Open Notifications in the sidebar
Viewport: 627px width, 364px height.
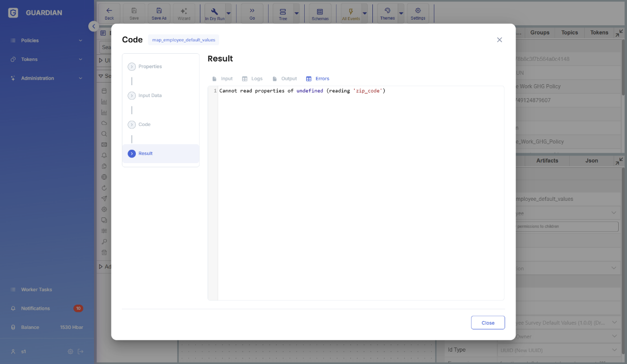click(x=36, y=308)
